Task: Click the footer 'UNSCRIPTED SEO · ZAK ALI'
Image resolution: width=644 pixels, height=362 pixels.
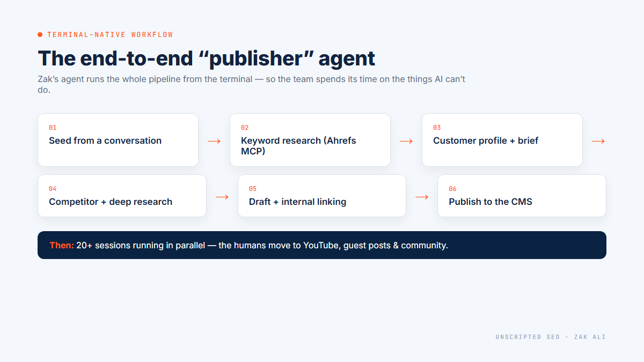Action: [551, 337]
